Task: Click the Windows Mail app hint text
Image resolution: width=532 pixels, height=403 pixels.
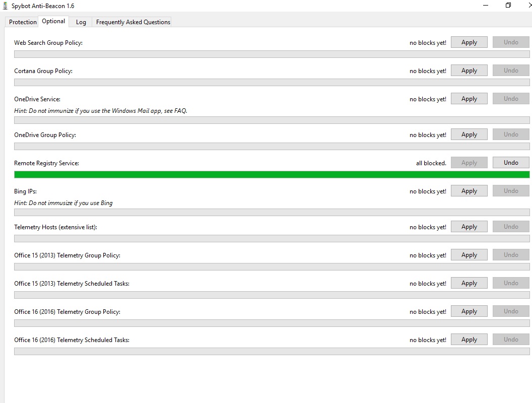Action: [100, 111]
